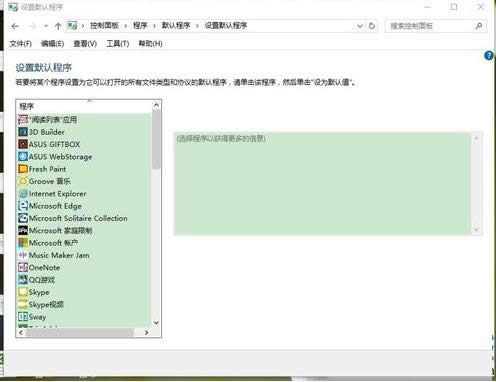The image size is (496, 382).
Task: Click the program list vertical scrollbar thumb
Action: (156, 140)
